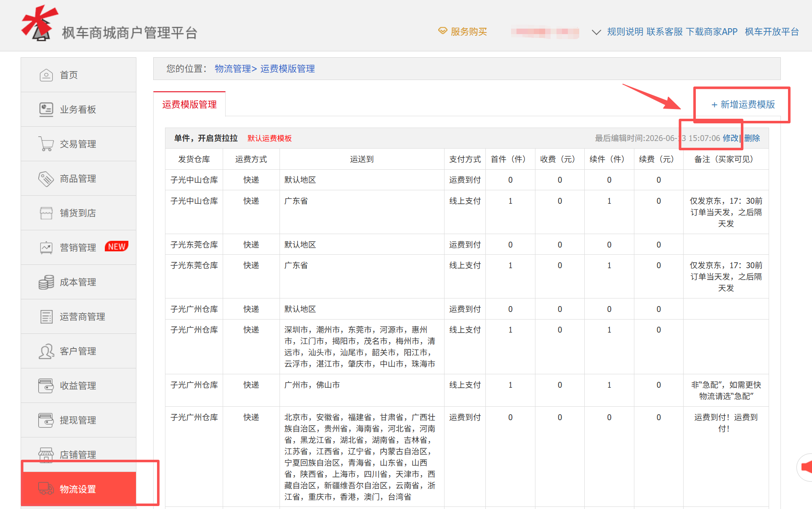Click the 服务购买 diamond icon
Screen dimensions: 812x509
[x=442, y=31]
